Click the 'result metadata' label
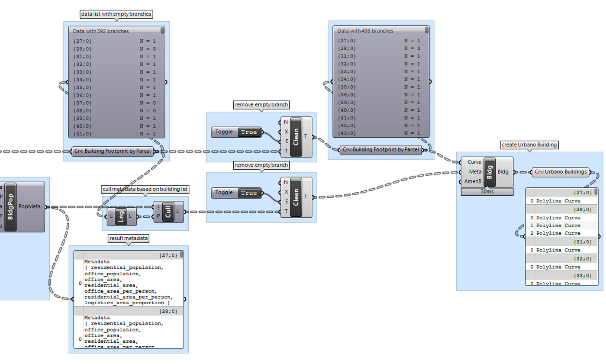The image size is (606, 364). (129, 238)
